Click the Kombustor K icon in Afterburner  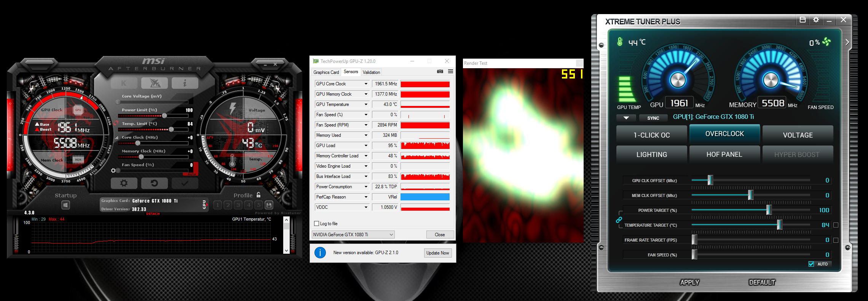click(x=124, y=83)
